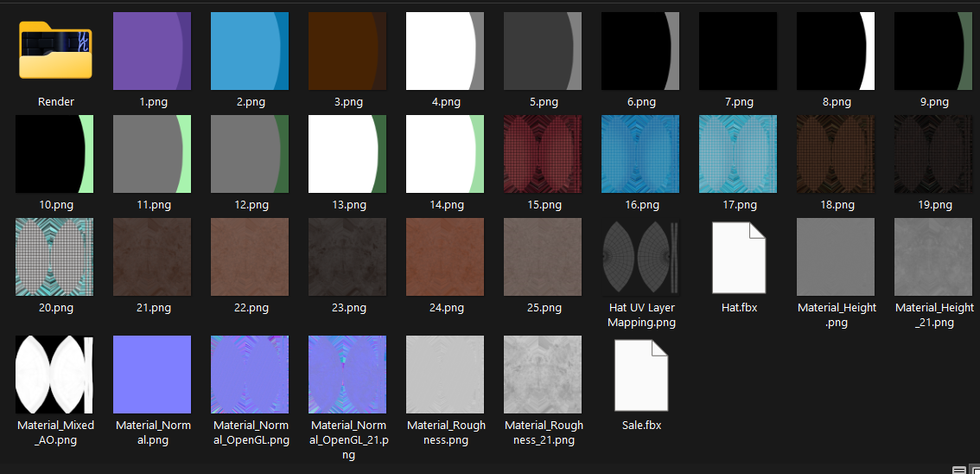Select the white 13.png thumbnail
The width and height of the screenshot is (980, 474).
coord(347,154)
